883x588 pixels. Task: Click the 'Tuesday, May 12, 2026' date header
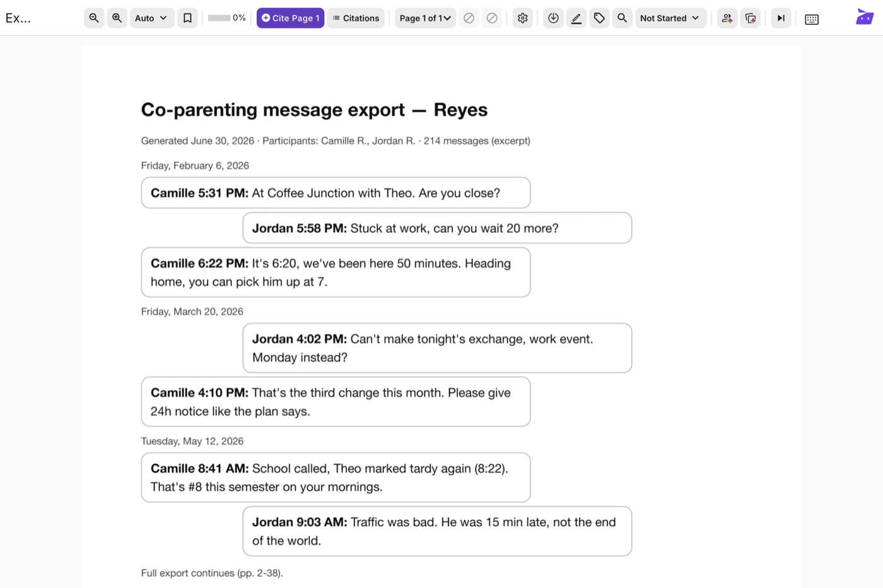(192, 441)
